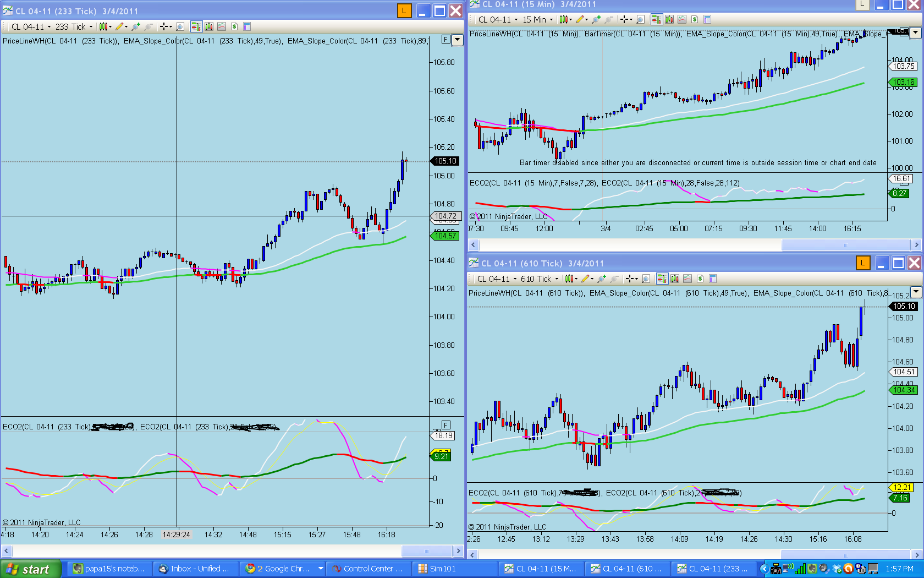The height and width of the screenshot is (578, 924).
Task: Zoom in magnifier in 15 Min toolbar
Action: [x=596, y=19]
